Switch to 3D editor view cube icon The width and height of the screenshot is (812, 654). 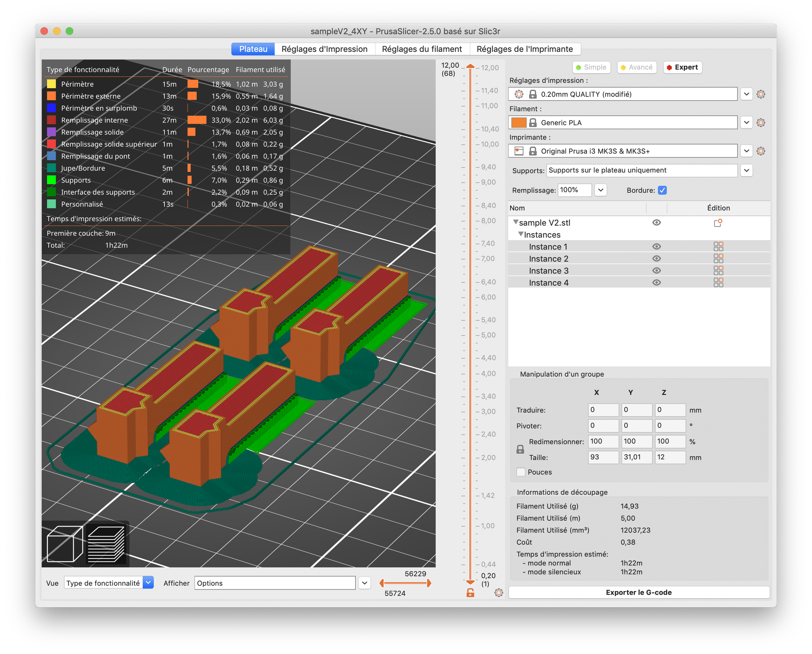pyautogui.click(x=65, y=545)
